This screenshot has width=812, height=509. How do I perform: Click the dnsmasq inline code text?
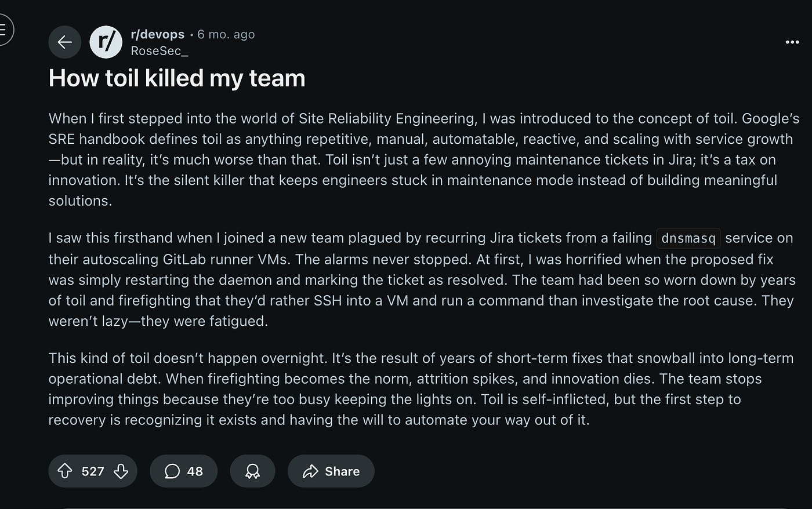[688, 238]
